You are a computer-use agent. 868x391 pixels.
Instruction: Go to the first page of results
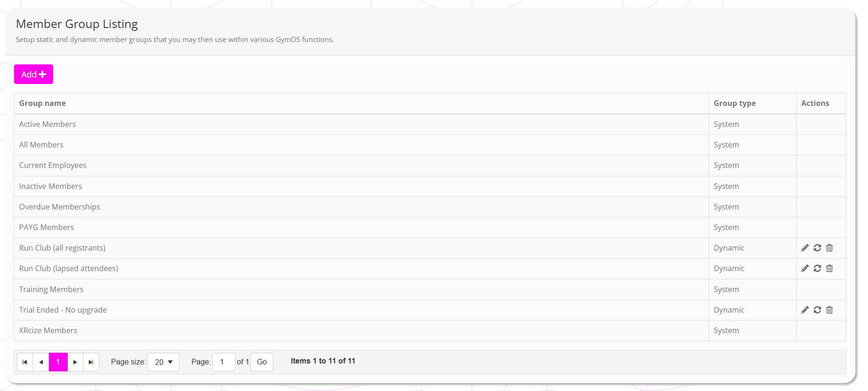25,362
